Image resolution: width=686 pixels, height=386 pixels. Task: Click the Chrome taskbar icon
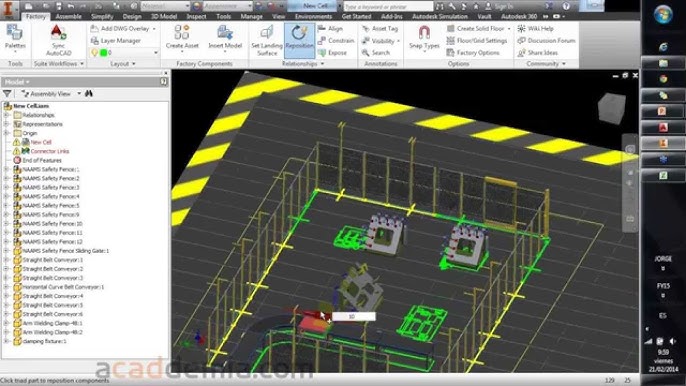663,79
